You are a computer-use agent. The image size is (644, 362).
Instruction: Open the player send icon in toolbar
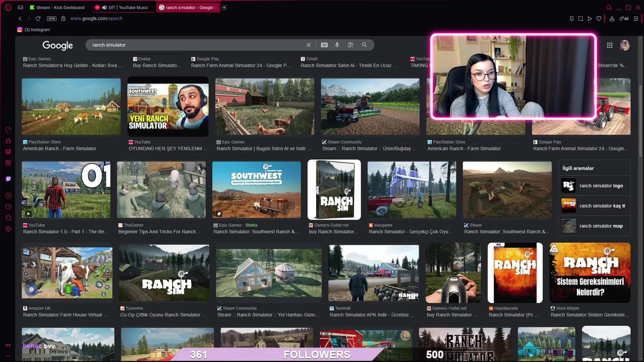tap(590, 19)
